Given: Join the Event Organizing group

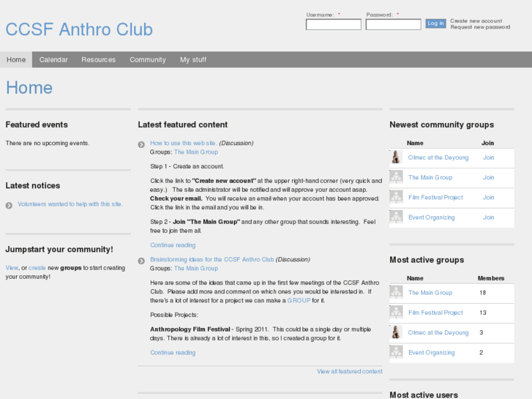Looking at the screenshot, I should click(x=488, y=217).
